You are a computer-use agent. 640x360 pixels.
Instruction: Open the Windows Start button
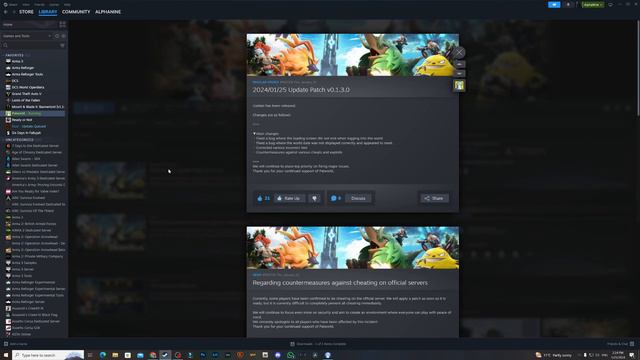[6, 355]
